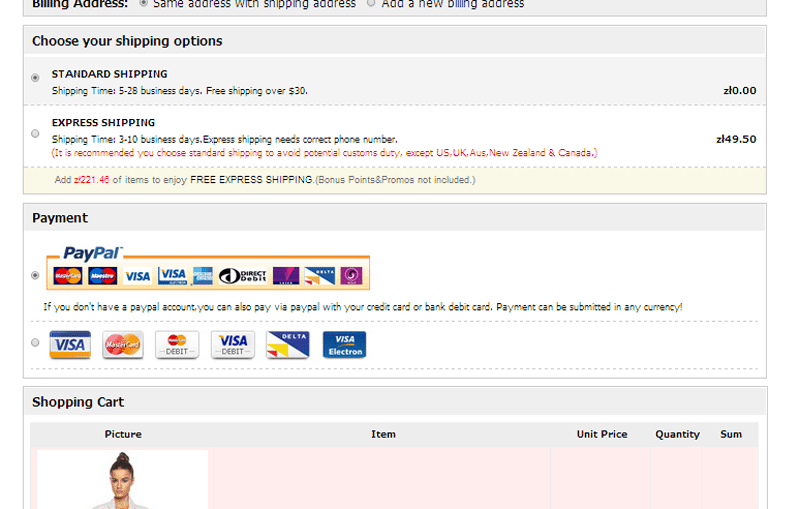800x509 pixels.
Task: Click the zł0.00 standard shipping price
Action: [740, 90]
